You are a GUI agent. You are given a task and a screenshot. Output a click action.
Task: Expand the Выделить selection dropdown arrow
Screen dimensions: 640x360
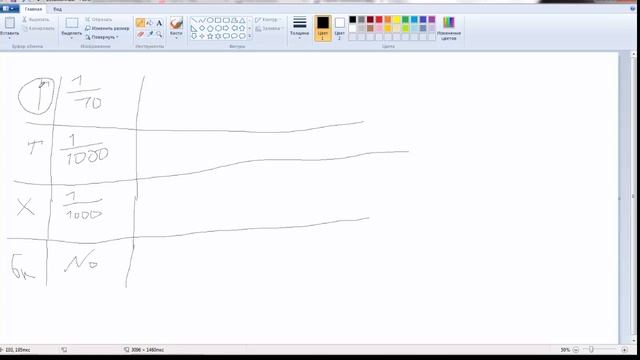[71, 38]
